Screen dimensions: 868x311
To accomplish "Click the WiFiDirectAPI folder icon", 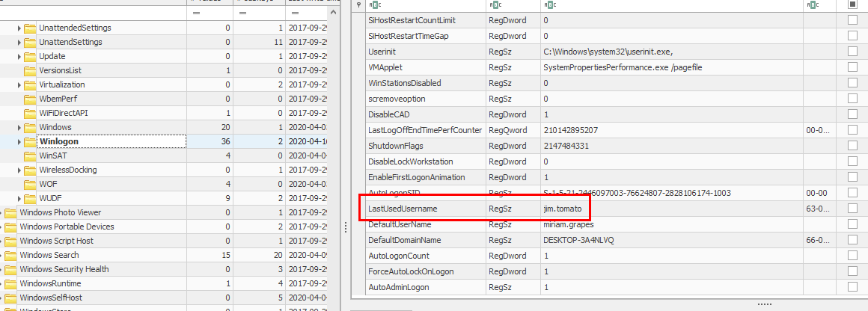I will pos(30,113).
